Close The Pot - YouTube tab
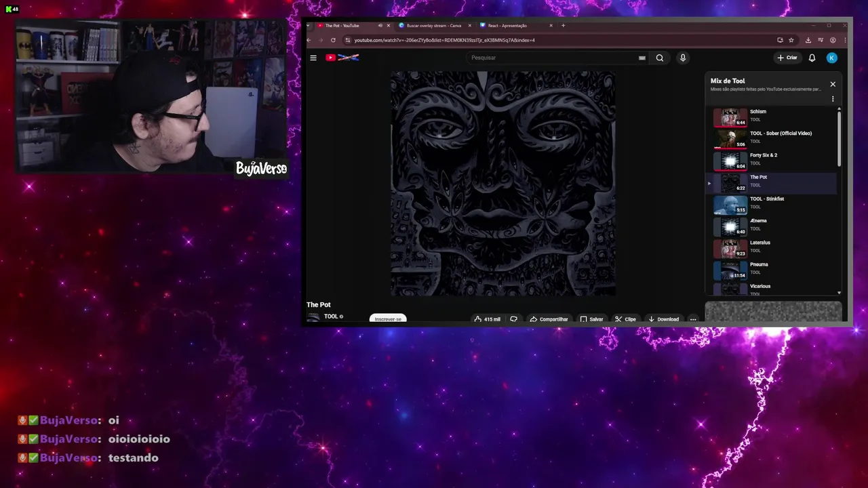868x488 pixels. coord(389,26)
